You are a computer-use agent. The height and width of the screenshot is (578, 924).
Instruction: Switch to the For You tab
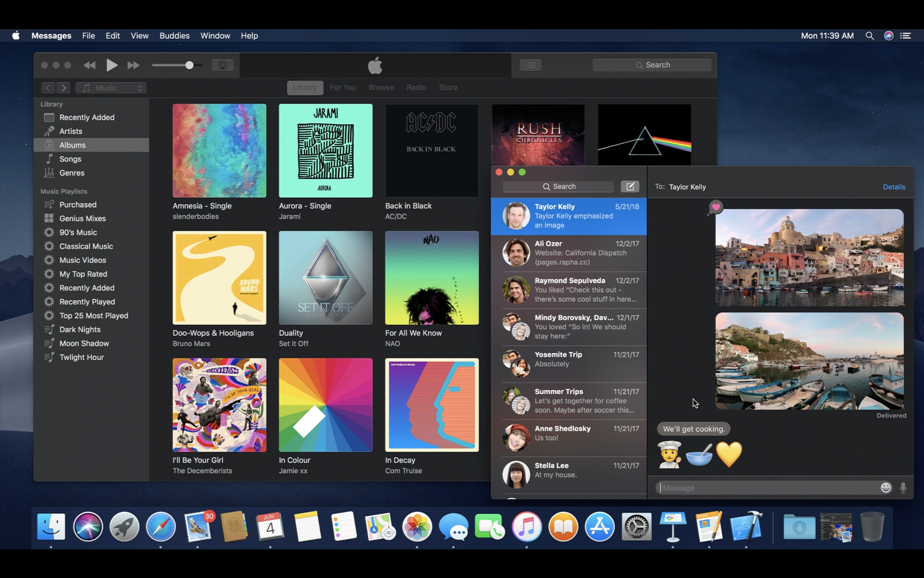click(x=343, y=88)
